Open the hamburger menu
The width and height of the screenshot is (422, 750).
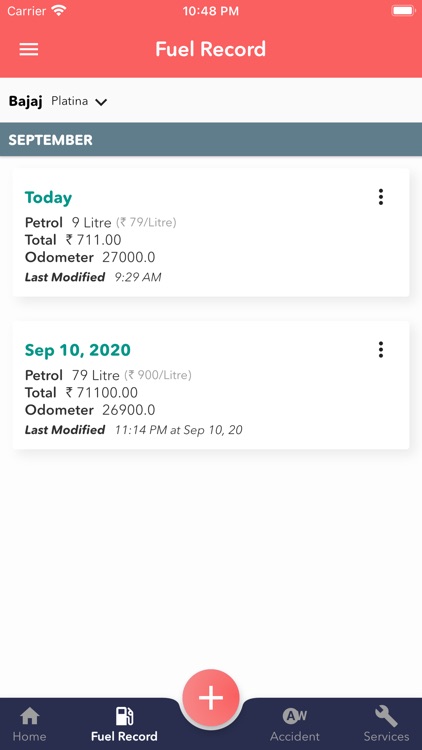pyautogui.click(x=29, y=49)
